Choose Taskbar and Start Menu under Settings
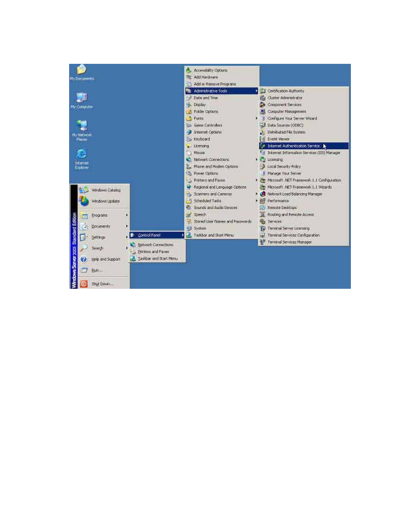 coord(158,258)
